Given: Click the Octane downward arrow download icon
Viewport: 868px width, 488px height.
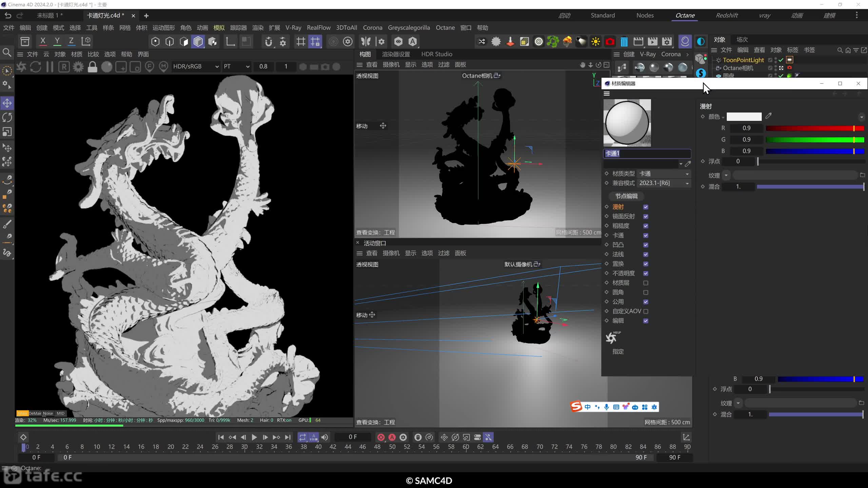Looking at the screenshot, I should [x=510, y=41].
